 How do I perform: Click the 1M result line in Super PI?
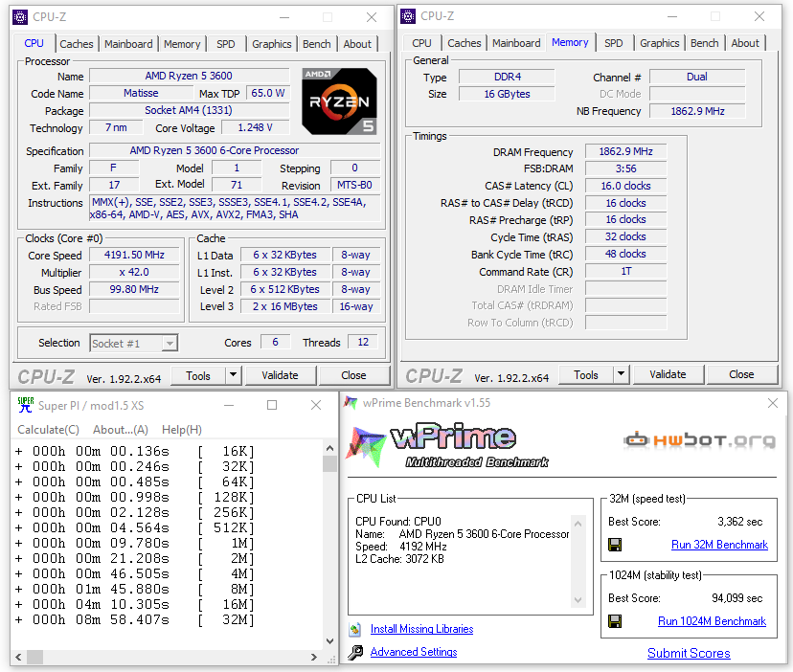pos(134,543)
